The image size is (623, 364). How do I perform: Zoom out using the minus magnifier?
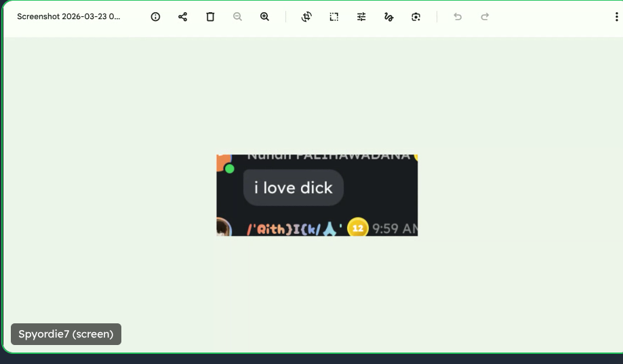[x=237, y=17]
